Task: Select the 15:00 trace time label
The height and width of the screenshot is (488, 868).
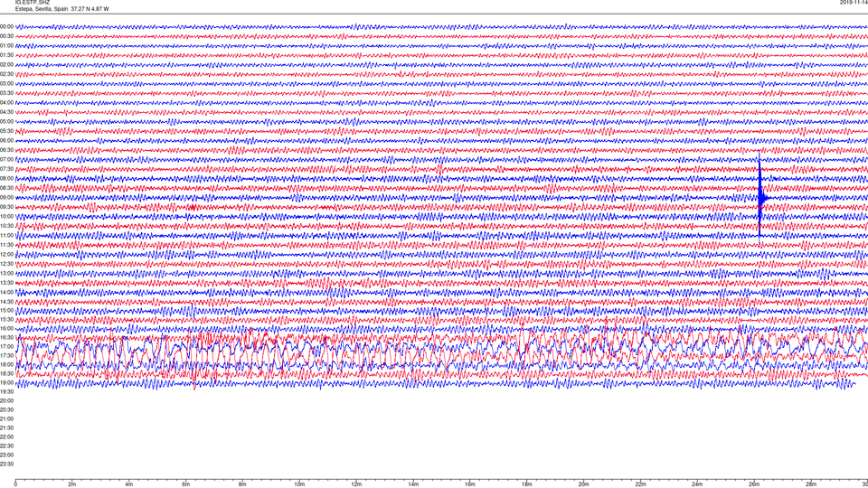Action: [x=6, y=310]
